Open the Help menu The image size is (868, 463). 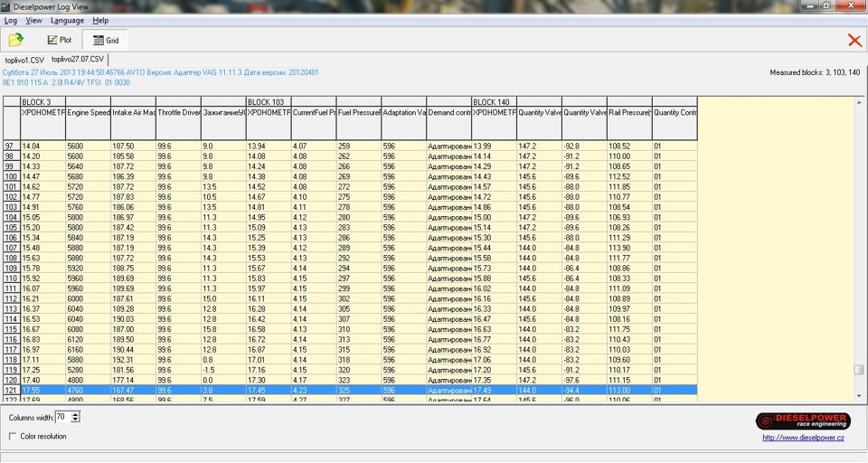(100, 21)
